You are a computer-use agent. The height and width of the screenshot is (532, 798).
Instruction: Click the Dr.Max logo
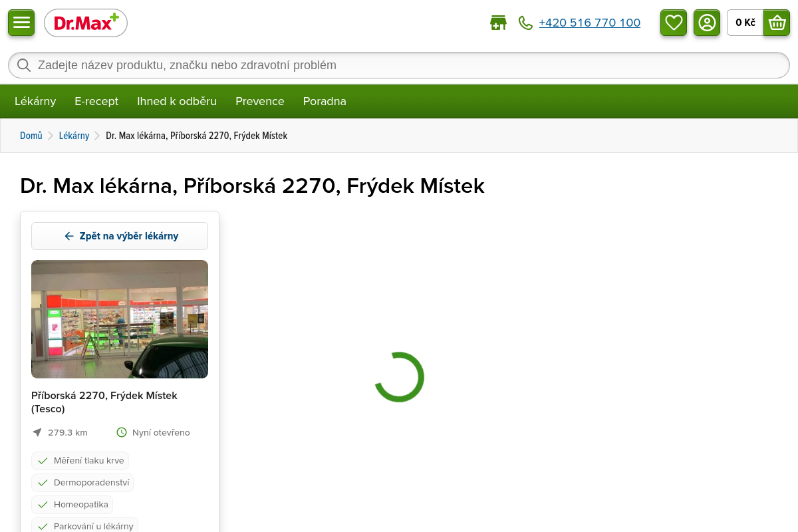click(86, 23)
